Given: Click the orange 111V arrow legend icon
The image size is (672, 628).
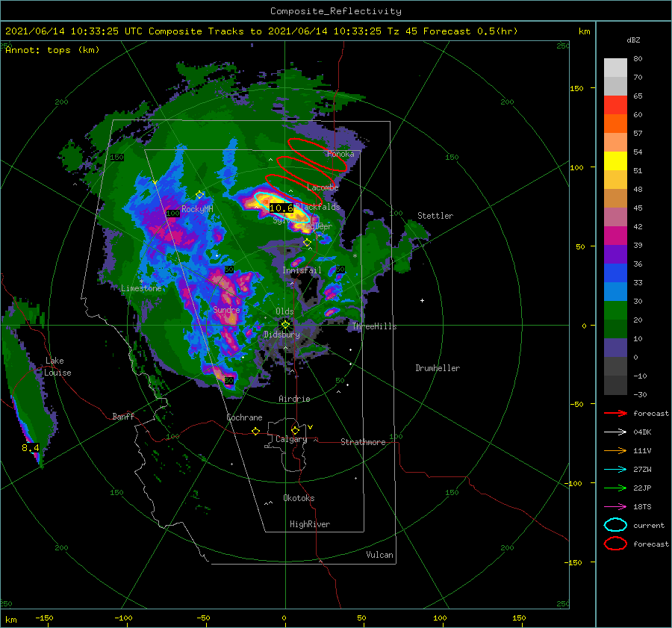Looking at the screenshot, I should coord(615,450).
